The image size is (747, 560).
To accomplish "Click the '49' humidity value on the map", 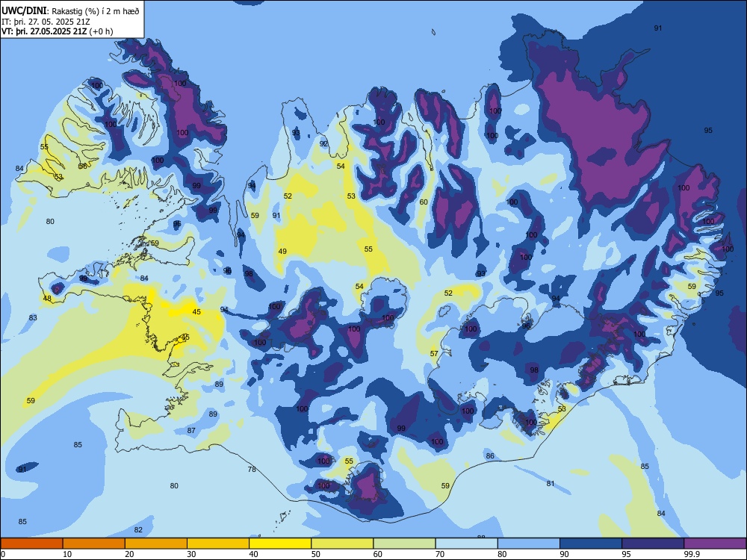I will [282, 251].
